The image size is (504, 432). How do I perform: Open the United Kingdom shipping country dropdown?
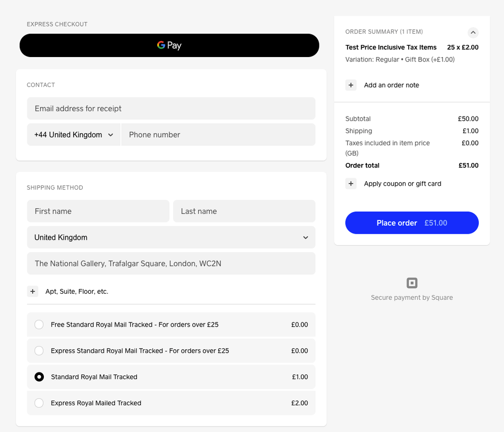tap(171, 237)
